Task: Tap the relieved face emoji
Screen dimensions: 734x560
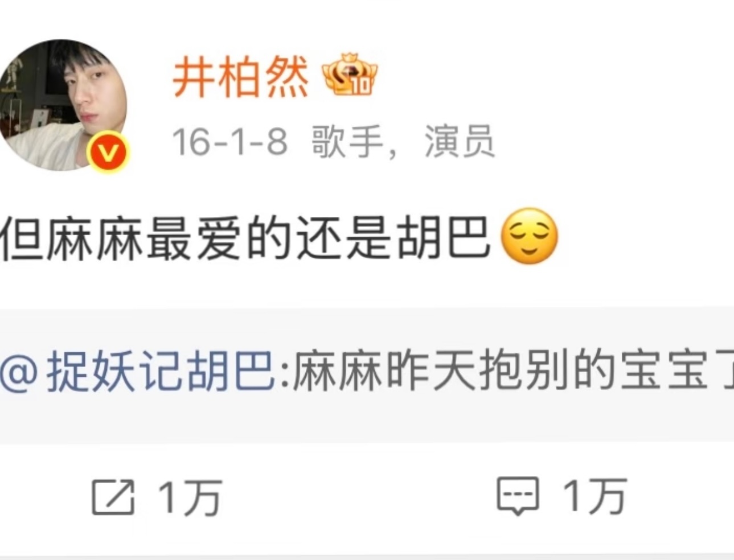Action: pyautogui.click(x=529, y=236)
